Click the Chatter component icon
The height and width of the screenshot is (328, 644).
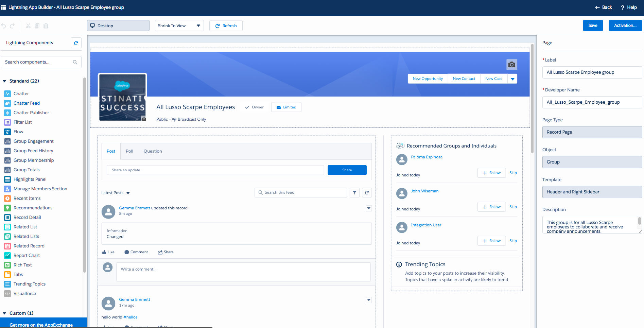7,94
